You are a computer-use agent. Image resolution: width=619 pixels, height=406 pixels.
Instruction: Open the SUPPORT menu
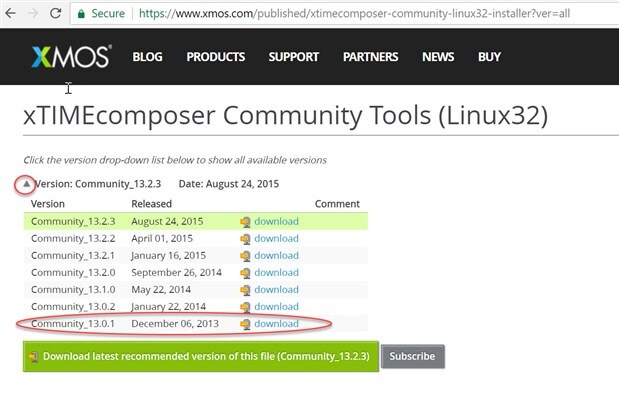(x=294, y=57)
